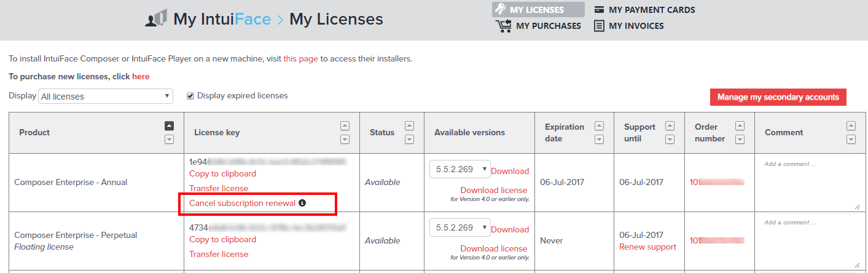This screenshot has width=868, height=273.
Task: Sort Product column ascending
Action: tap(170, 125)
